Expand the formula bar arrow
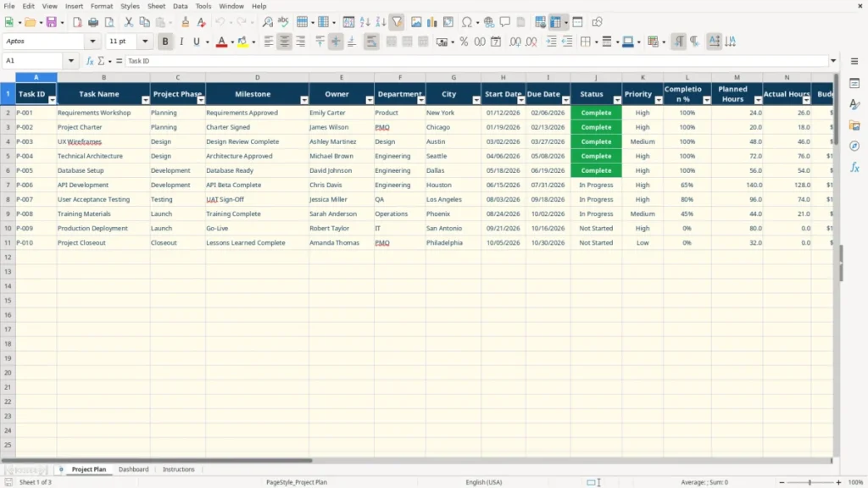The height and width of the screenshot is (488, 868). click(x=833, y=61)
